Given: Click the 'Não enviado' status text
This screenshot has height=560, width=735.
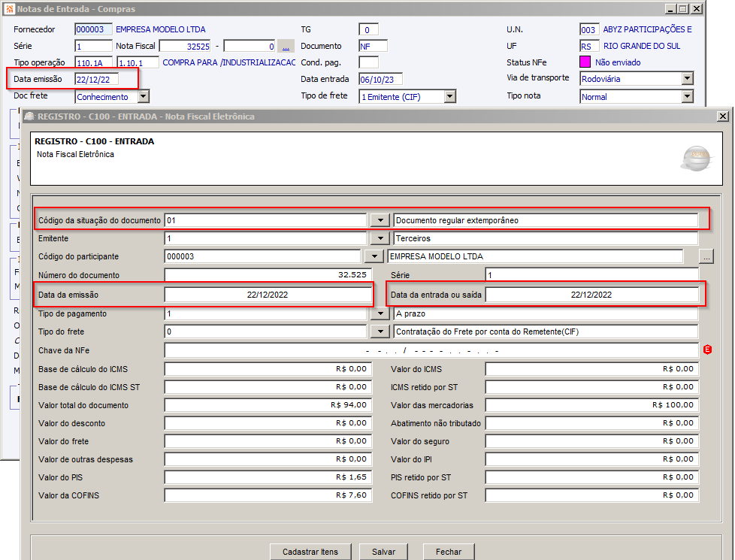Looking at the screenshot, I should click(x=618, y=62).
